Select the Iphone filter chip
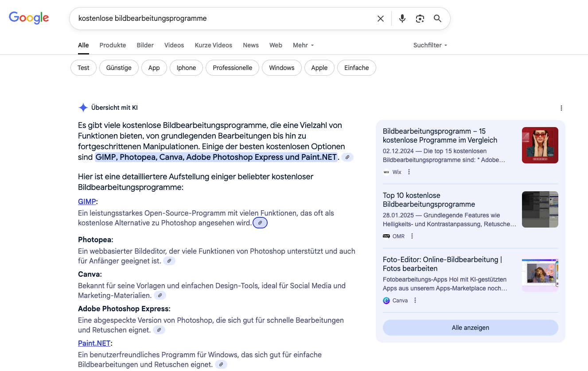 [x=186, y=68]
